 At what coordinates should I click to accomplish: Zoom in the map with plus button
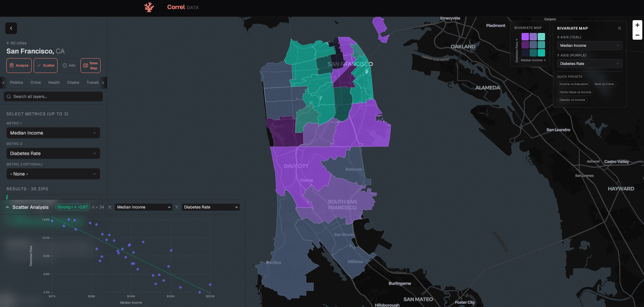pyautogui.click(x=637, y=25)
